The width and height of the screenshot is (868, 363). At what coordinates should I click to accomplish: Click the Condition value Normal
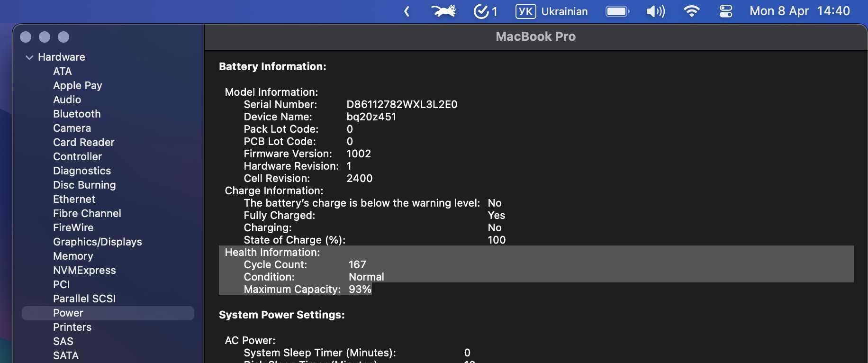point(366,277)
